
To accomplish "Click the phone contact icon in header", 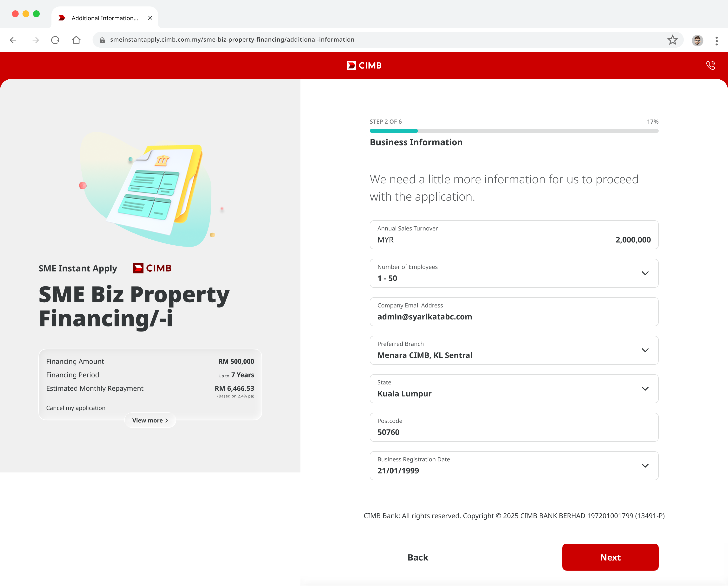I will click(711, 65).
